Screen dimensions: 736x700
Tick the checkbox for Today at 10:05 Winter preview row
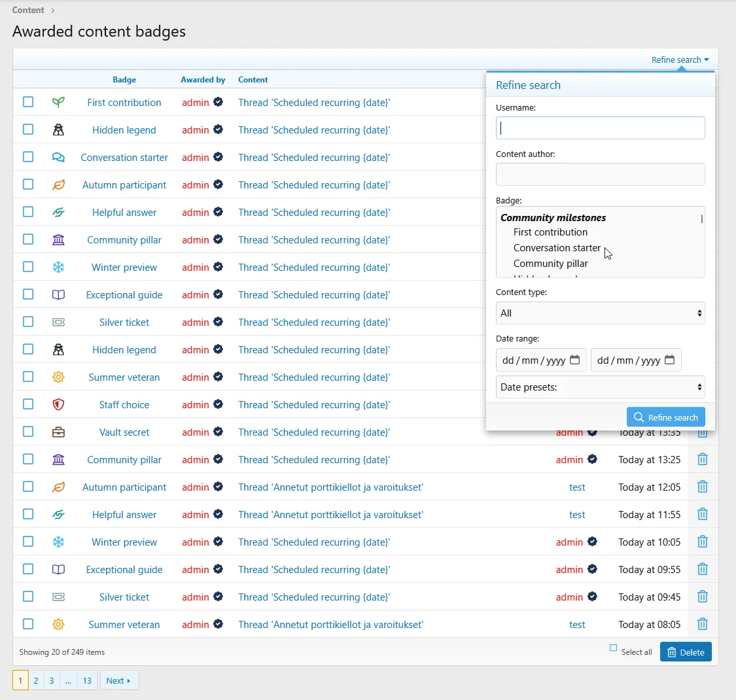click(x=28, y=542)
